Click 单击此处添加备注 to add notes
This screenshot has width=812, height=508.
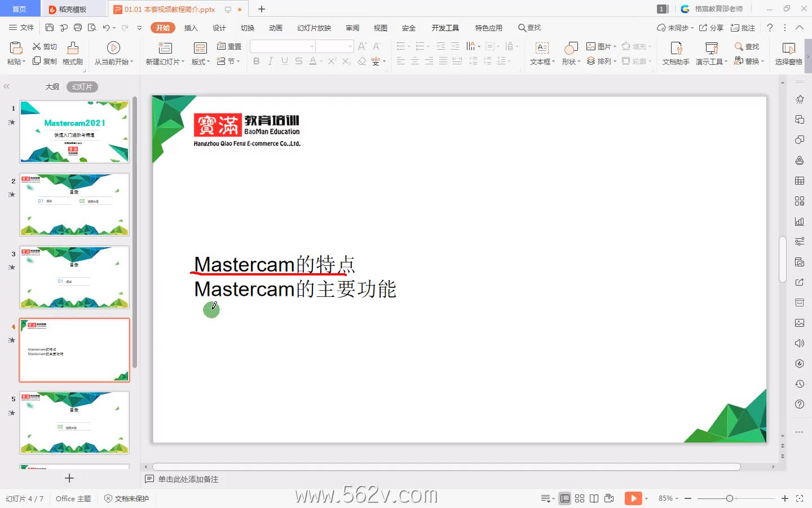click(x=188, y=479)
